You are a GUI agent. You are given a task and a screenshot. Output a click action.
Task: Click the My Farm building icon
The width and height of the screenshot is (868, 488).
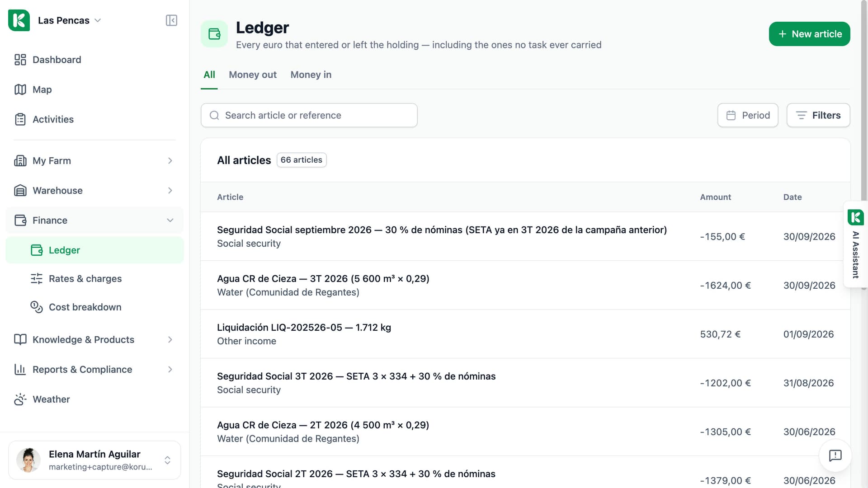click(20, 161)
